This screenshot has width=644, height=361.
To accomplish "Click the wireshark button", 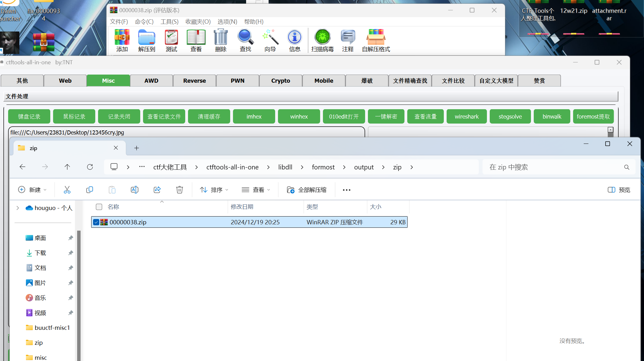I will click(467, 116).
